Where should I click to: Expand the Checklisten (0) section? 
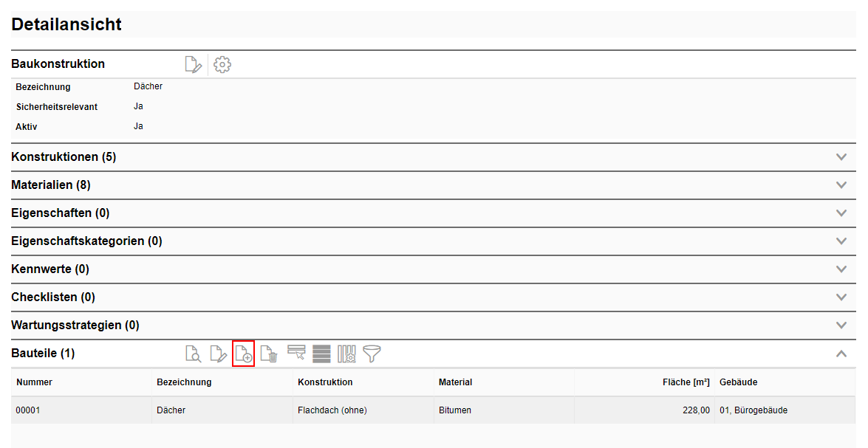point(841,297)
